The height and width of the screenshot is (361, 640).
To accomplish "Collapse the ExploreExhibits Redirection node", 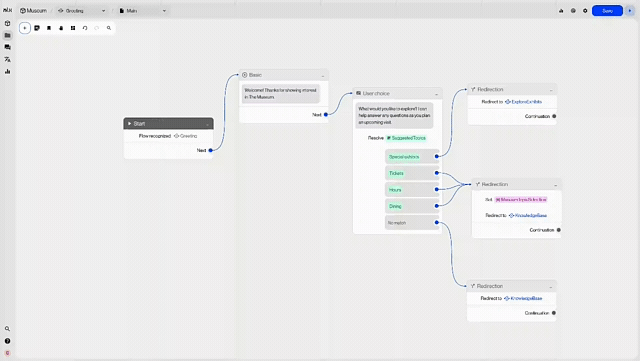I will point(551,90).
